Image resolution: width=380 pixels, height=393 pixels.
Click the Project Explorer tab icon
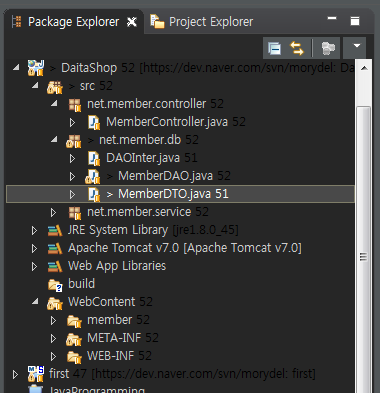pos(157,22)
